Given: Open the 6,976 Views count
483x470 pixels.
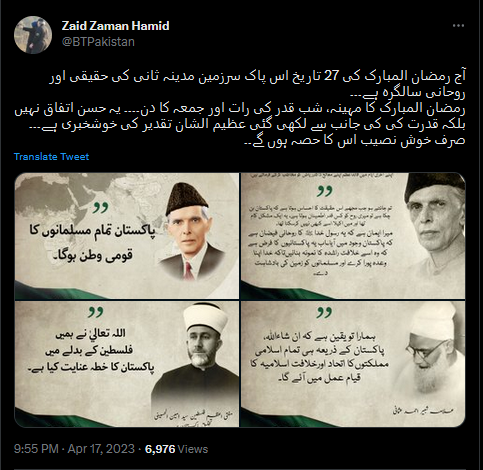Looking at the screenshot, I should 176,449.
